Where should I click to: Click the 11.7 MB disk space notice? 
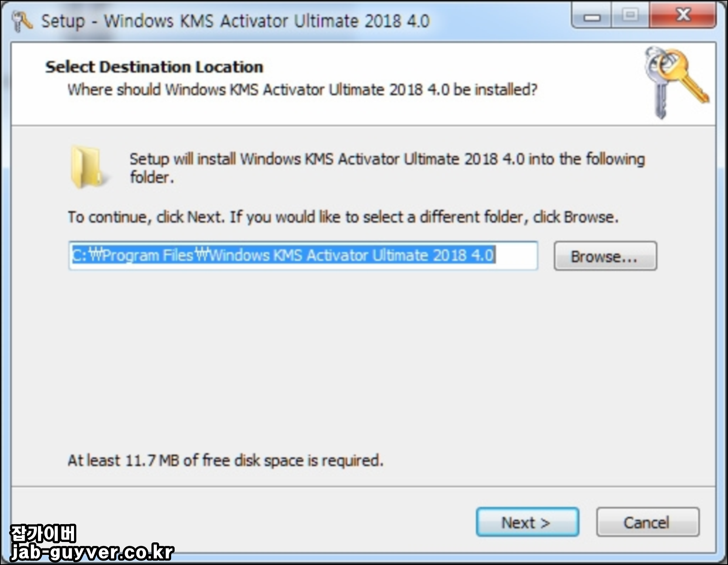(225, 460)
